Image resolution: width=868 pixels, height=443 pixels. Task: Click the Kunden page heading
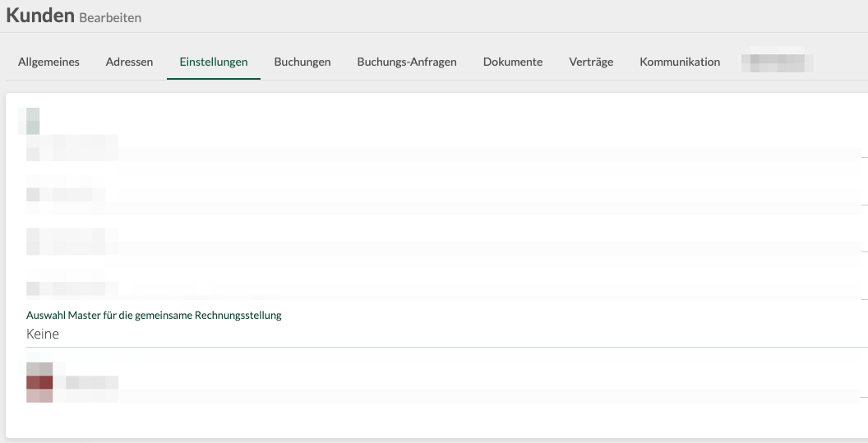[x=39, y=15]
